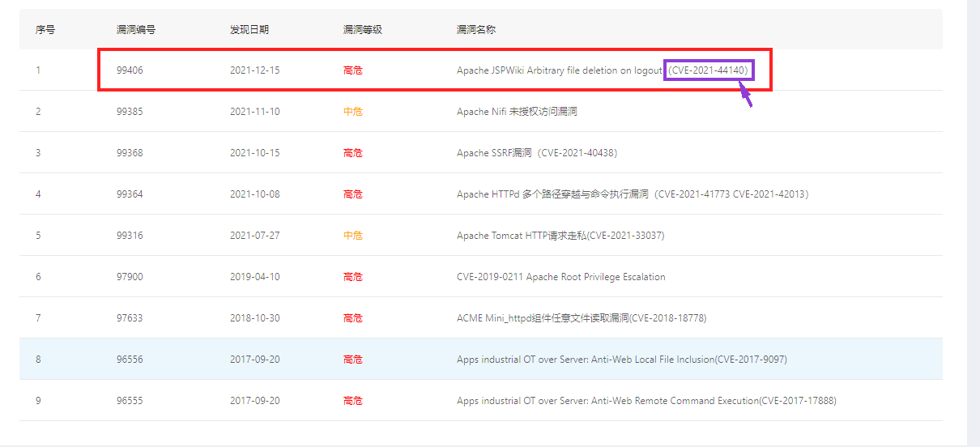Click the 发现日期 column header

(x=249, y=29)
